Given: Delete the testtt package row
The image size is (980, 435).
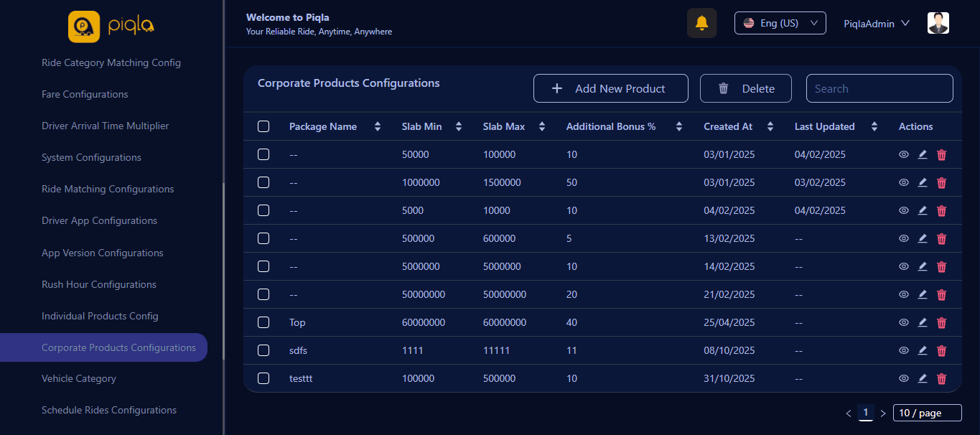Looking at the screenshot, I should click(x=941, y=378).
